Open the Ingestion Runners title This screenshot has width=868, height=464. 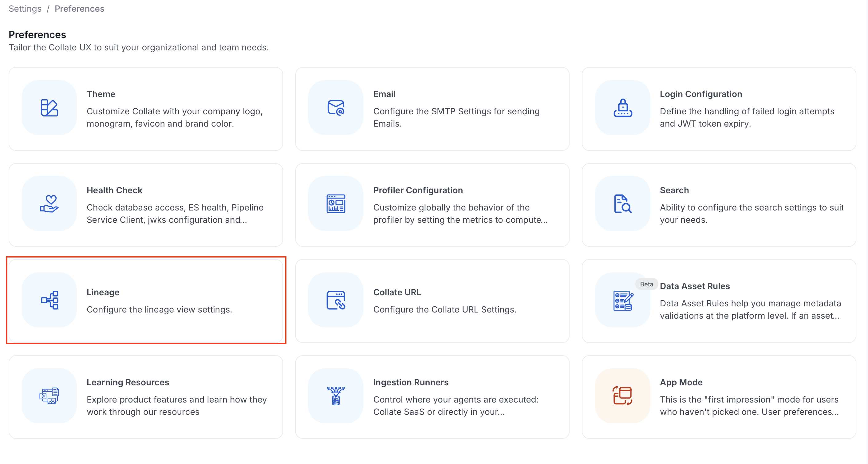click(x=411, y=382)
